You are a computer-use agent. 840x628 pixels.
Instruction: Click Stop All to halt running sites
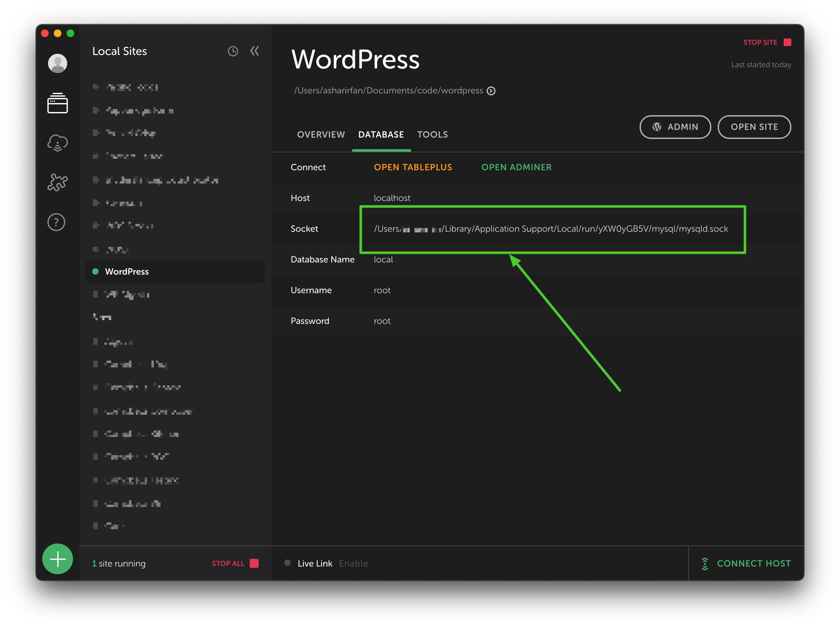click(235, 563)
